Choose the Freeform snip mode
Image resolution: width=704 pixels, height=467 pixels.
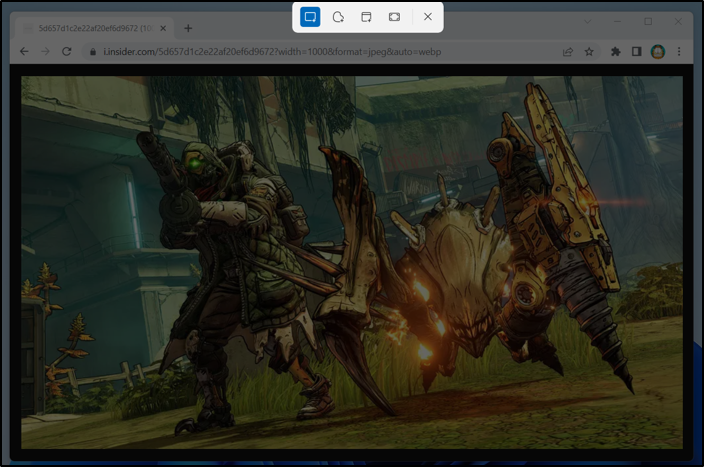(x=338, y=17)
